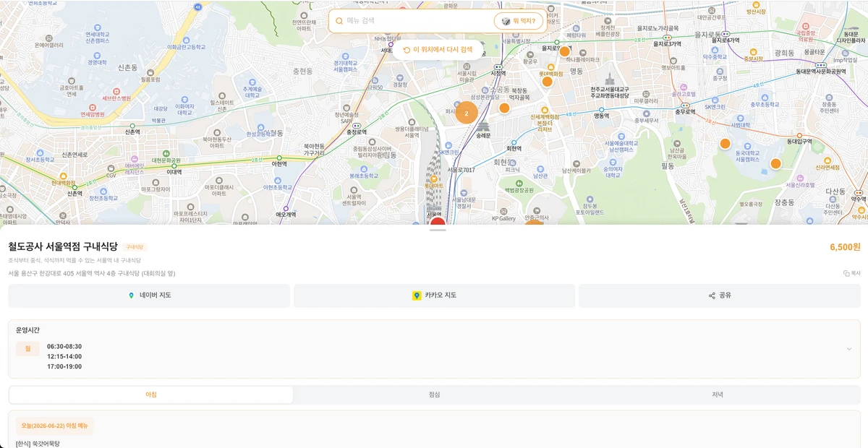Click the magnifier icon in the menu search bar

coord(339,21)
